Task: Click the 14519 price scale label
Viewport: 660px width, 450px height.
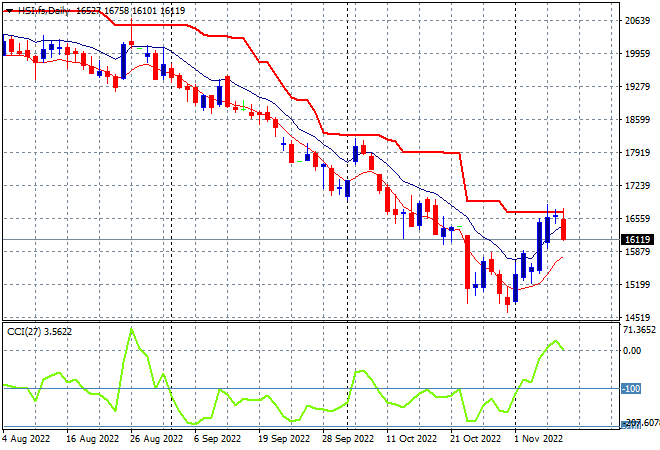Action: click(637, 317)
